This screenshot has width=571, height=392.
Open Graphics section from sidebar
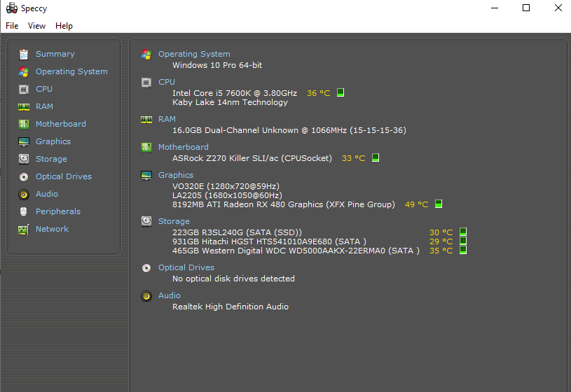[x=53, y=141]
